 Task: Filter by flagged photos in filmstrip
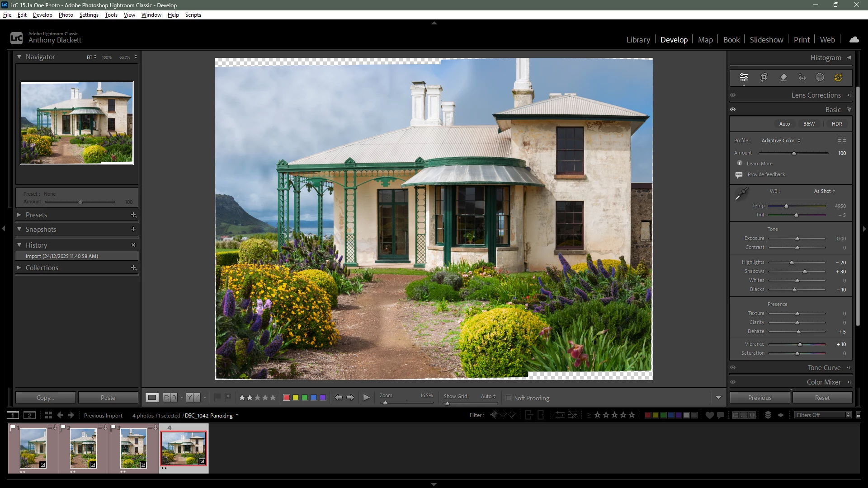(494, 415)
